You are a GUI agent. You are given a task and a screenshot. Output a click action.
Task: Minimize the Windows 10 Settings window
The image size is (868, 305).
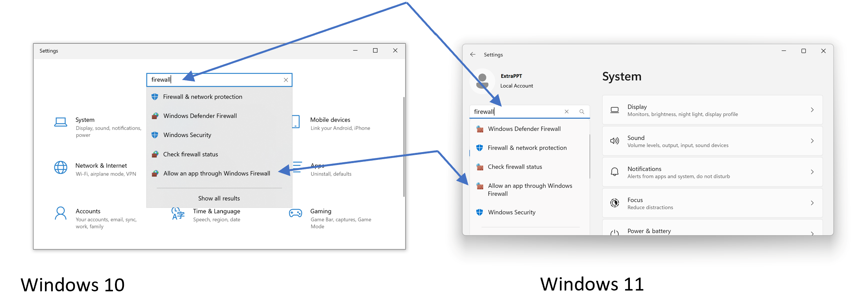click(x=355, y=50)
